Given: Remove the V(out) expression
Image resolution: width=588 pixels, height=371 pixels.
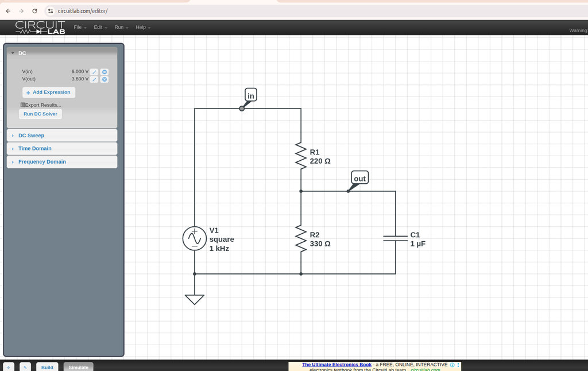Looking at the screenshot, I should (105, 79).
